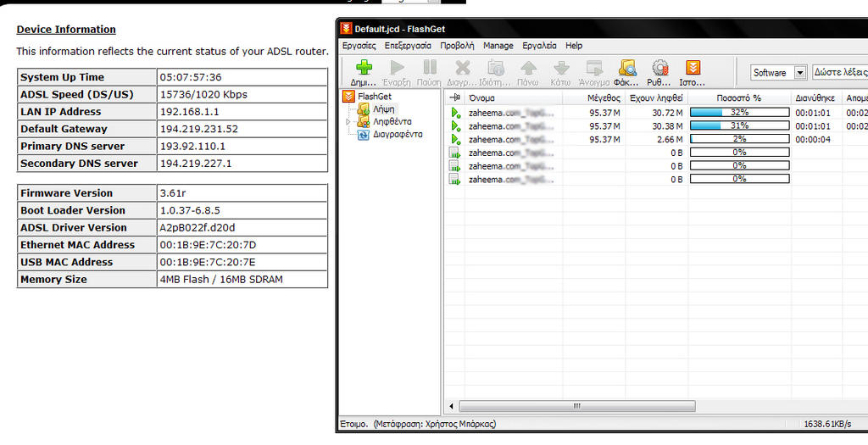The width and height of the screenshot is (868, 445).
Task: Click the 2.66 M downloaded value
Action: pyautogui.click(x=670, y=140)
